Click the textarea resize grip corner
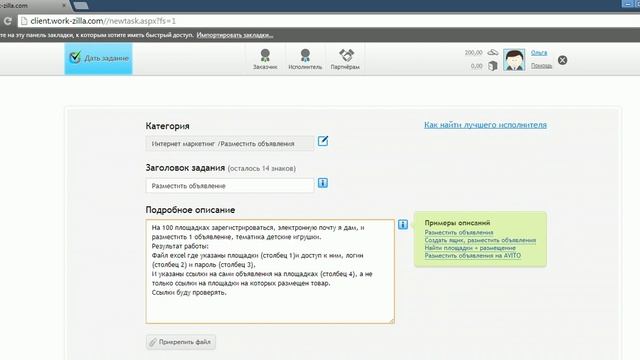This screenshot has width=640, height=360. 391,321
